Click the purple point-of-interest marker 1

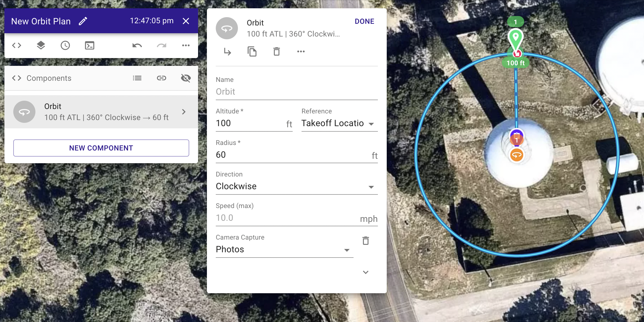pyautogui.click(x=516, y=137)
